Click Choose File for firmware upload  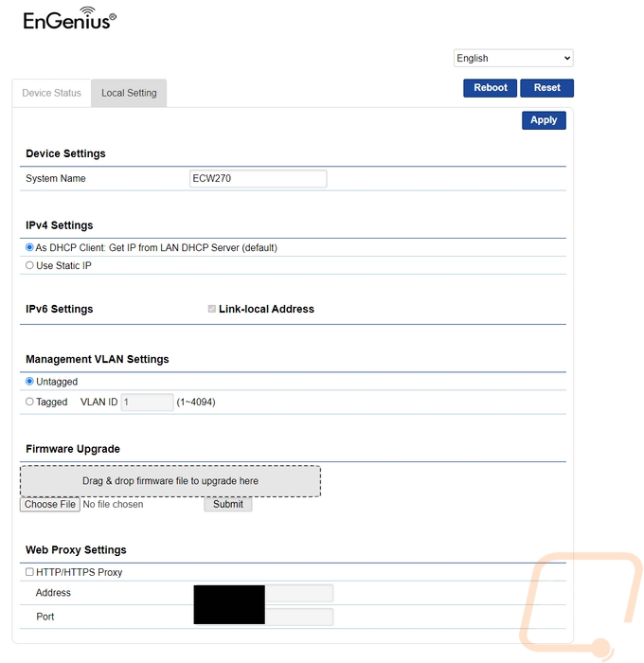point(50,505)
